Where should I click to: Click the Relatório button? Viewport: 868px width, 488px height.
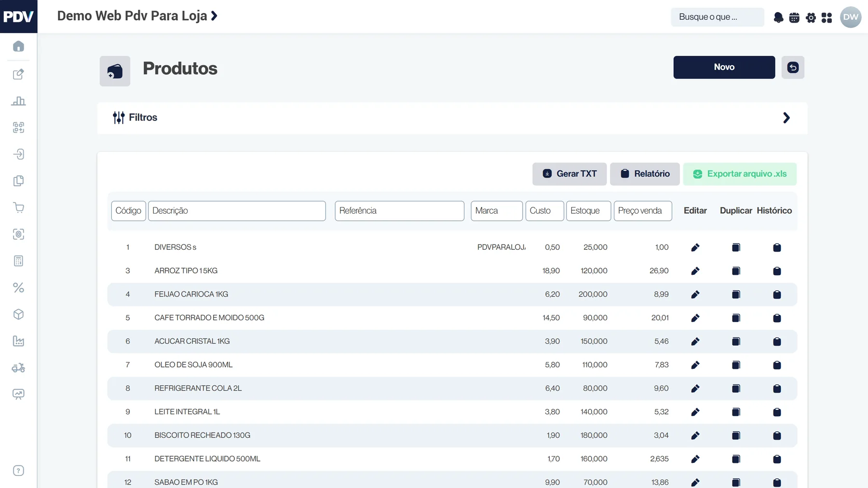[x=645, y=174]
